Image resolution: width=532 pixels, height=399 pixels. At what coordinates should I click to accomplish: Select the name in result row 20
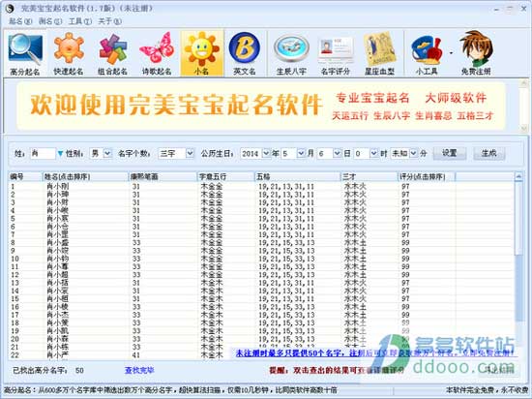click(x=58, y=339)
